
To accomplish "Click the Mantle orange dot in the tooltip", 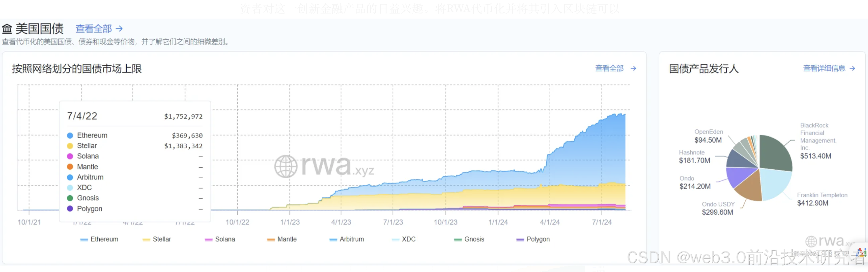I will coord(70,167).
